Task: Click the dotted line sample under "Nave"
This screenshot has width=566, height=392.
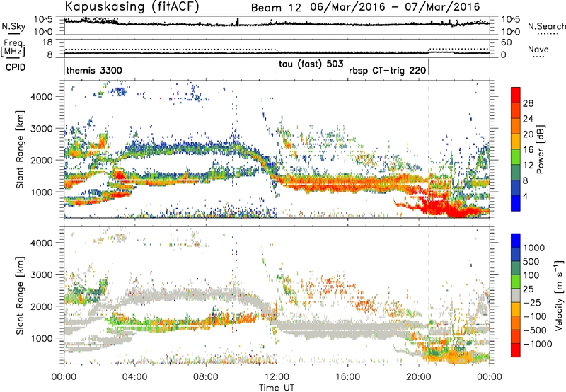Action: [538, 57]
